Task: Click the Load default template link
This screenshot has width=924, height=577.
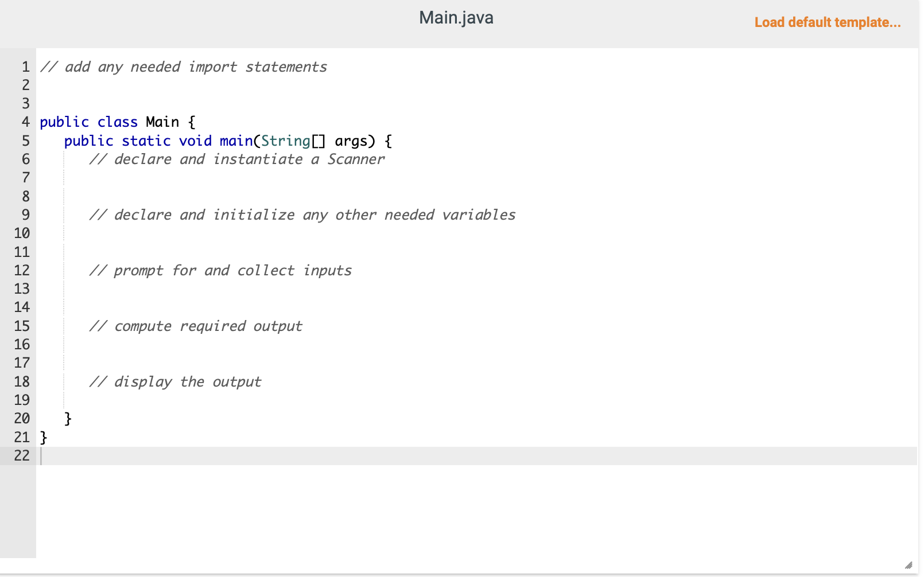Action: (x=828, y=22)
